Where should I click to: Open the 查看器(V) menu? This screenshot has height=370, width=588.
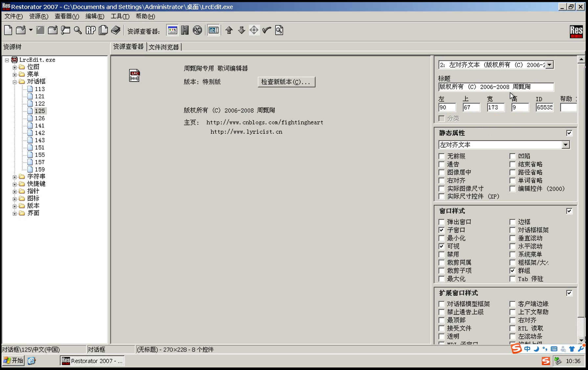67,16
